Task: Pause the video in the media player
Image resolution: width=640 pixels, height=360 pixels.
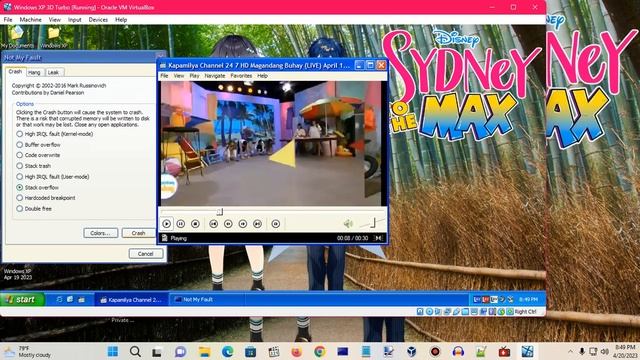Action: point(181,224)
